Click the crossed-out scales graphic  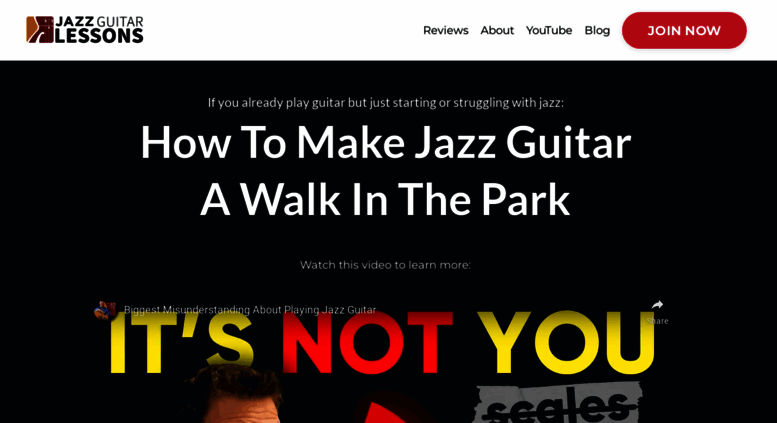click(x=558, y=404)
